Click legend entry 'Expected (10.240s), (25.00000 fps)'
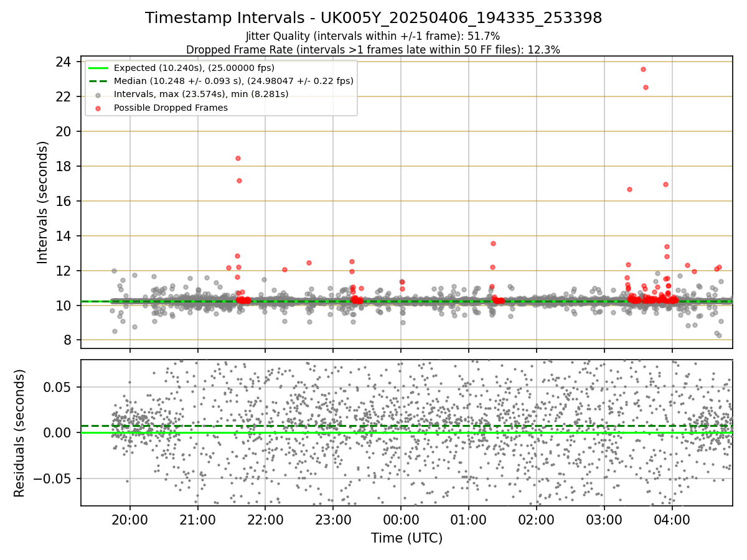This screenshot has height=560, width=747. tap(194, 68)
